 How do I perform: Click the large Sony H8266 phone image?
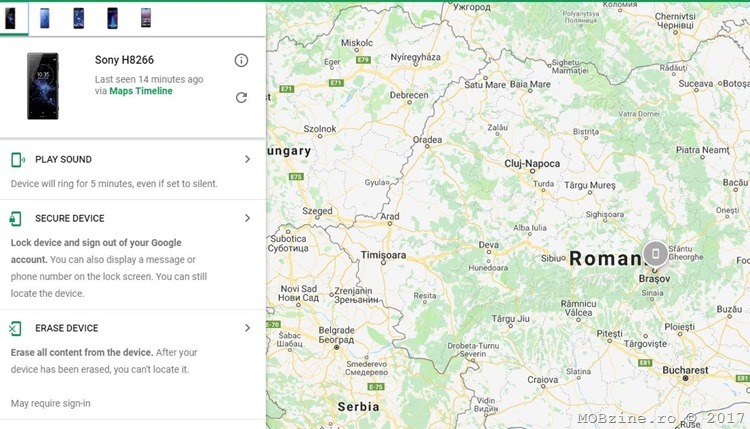[43, 86]
